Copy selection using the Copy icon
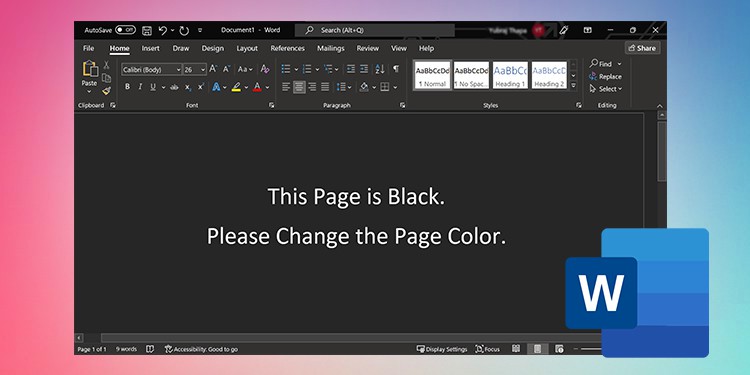This screenshot has height=375, width=750. (107, 78)
